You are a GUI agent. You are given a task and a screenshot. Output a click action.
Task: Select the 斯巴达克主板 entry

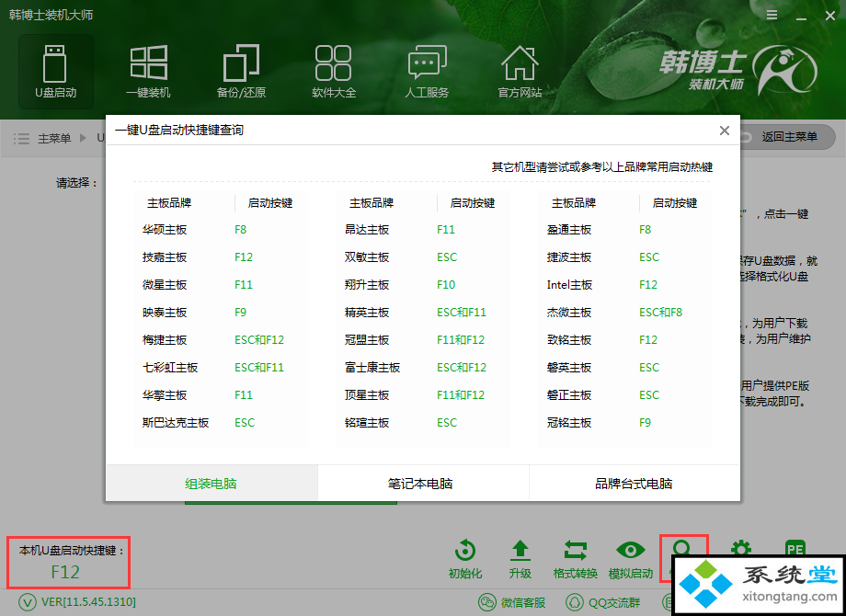pyautogui.click(x=176, y=422)
